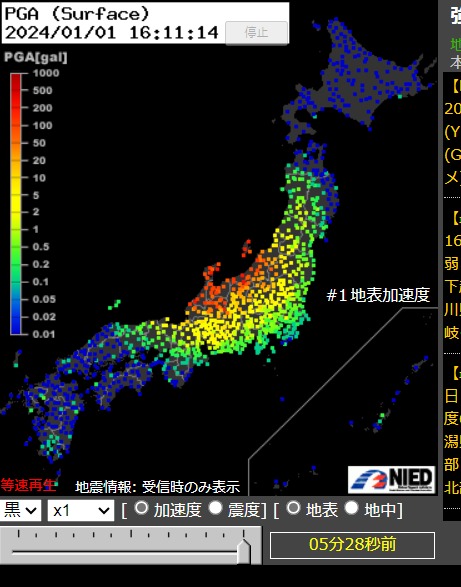Viewport: 461px width, 587px height.
Task: Click the PGA color scale legend bar
Action: point(16,204)
